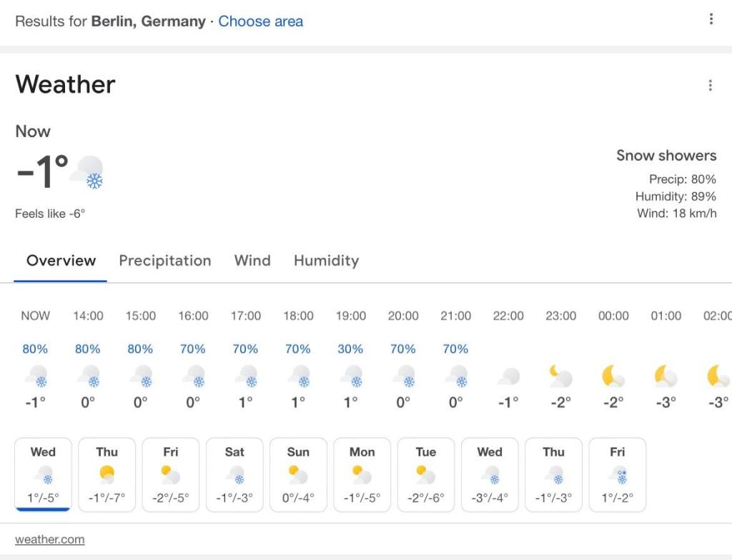Click the current snow showers weather icon
The height and width of the screenshot is (560, 732).
pyautogui.click(x=88, y=172)
